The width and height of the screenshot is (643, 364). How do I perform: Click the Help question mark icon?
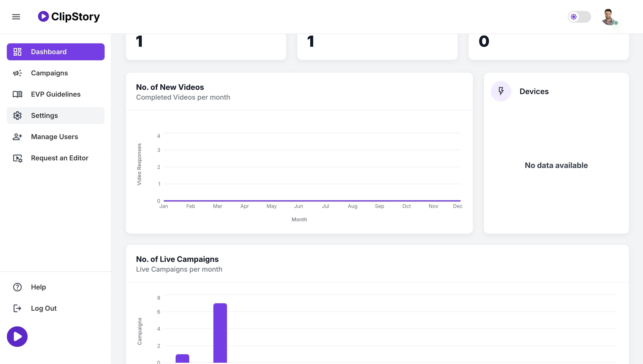(17, 287)
